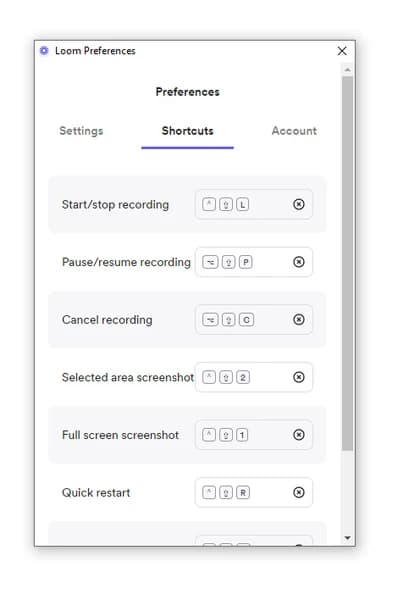The image size is (398, 600).
Task: Click the scrollbar down arrow
Action: pyautogui.click(x=347, y=538)
